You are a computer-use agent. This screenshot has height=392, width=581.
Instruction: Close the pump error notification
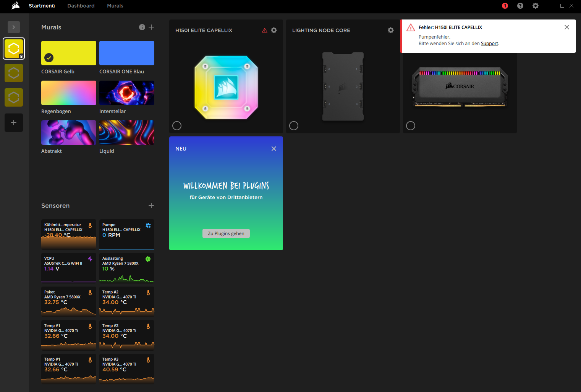tap(567, 27)
